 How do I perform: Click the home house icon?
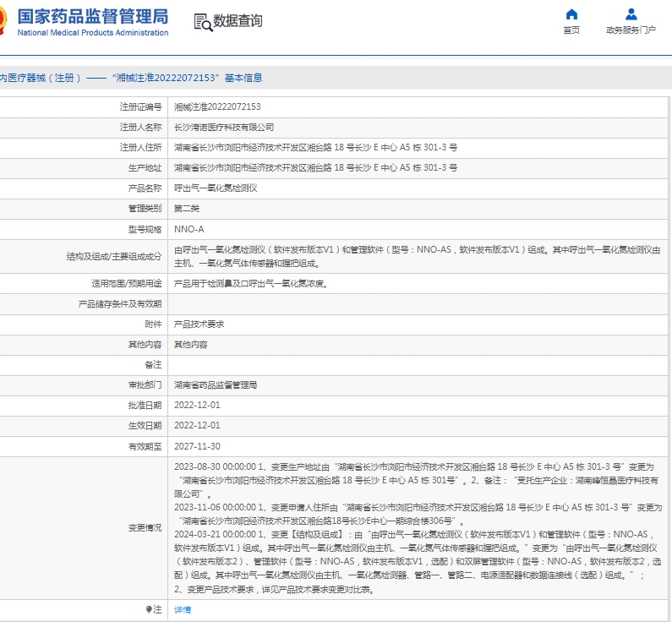click(571, 14)
